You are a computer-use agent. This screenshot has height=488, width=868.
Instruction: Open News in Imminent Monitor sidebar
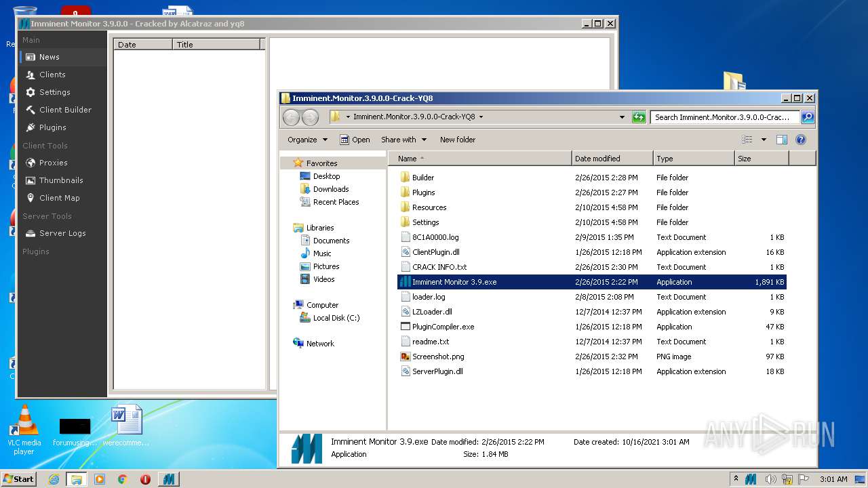tap(62, 57)
